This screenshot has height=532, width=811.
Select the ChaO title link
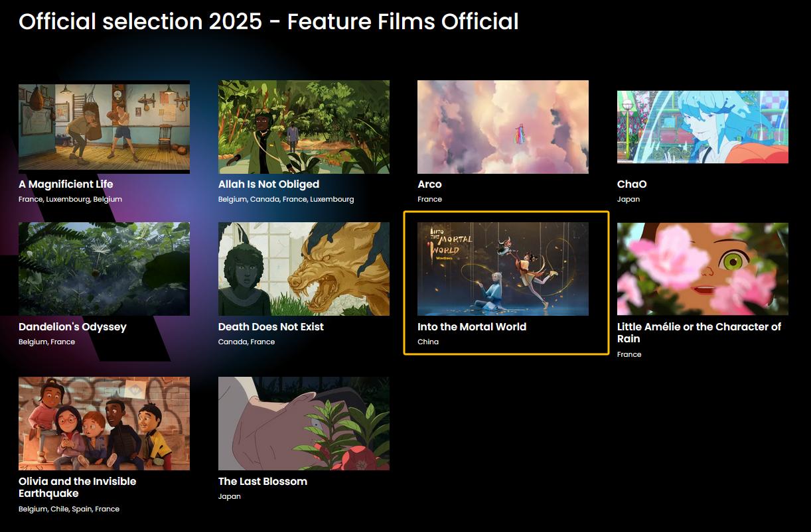(x=632, y=184)
